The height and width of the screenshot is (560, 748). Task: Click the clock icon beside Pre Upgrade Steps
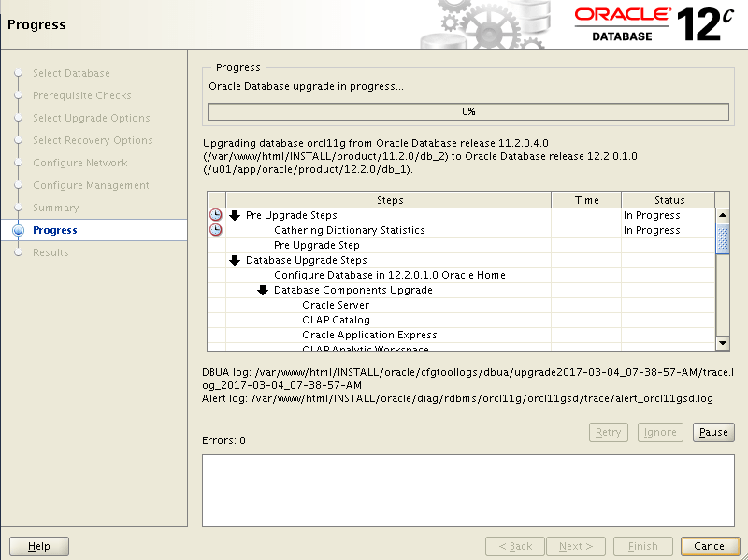click(x=216, y=215)
